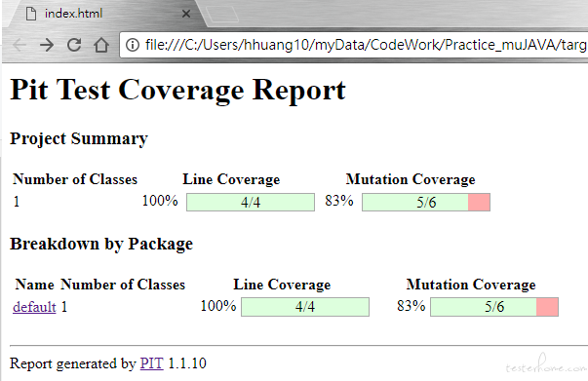Click the Project Summary heading

click(x=79, y=138)
